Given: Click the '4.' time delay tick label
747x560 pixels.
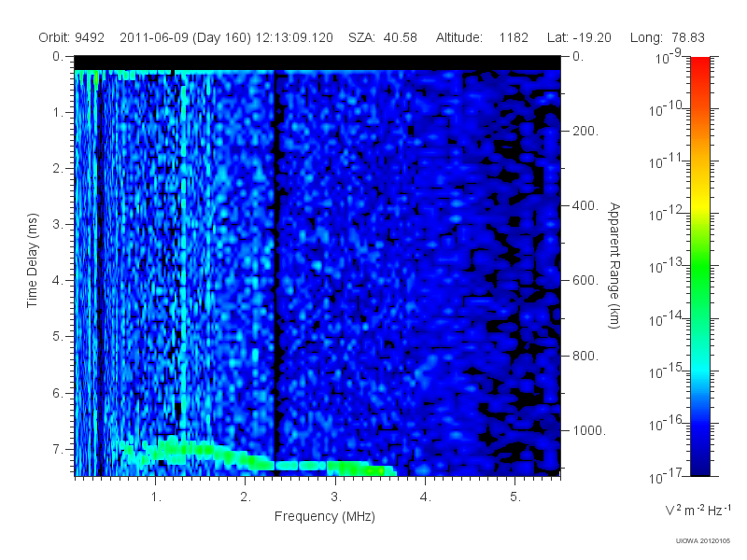Looking at the screenshot, I should coord(58,281).
